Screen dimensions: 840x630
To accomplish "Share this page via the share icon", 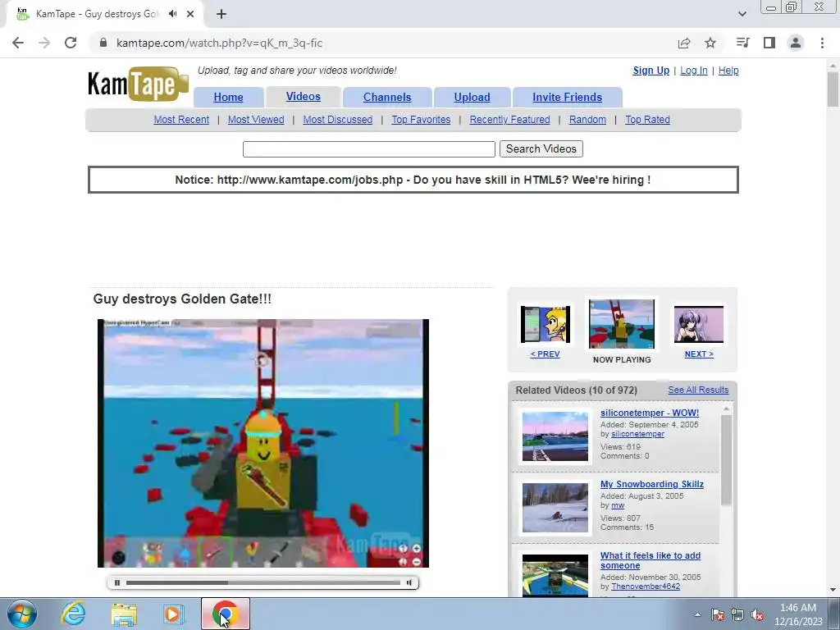I will [684, 43].
